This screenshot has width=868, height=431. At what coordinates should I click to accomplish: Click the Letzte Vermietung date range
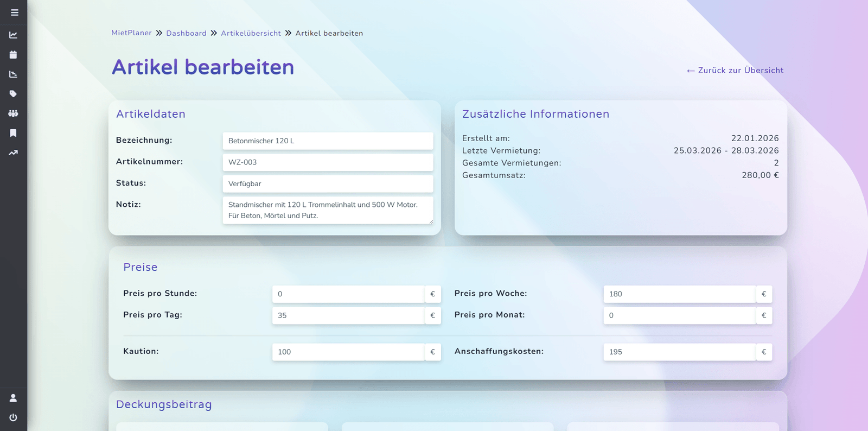726,150
